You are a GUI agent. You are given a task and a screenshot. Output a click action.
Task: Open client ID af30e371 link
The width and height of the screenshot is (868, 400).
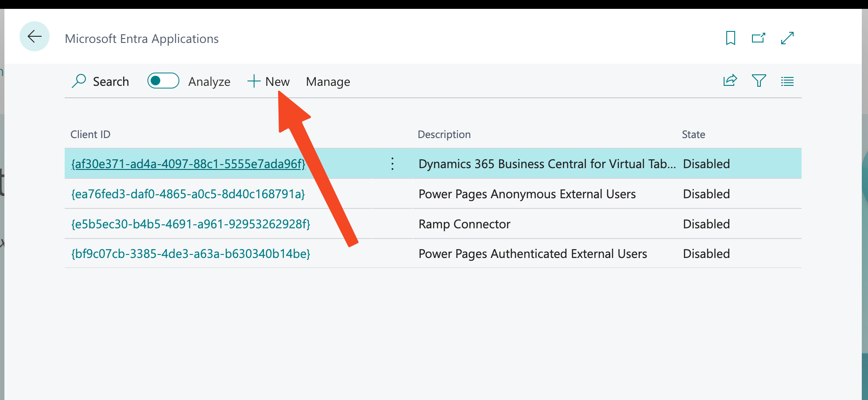tap(189, 164)
